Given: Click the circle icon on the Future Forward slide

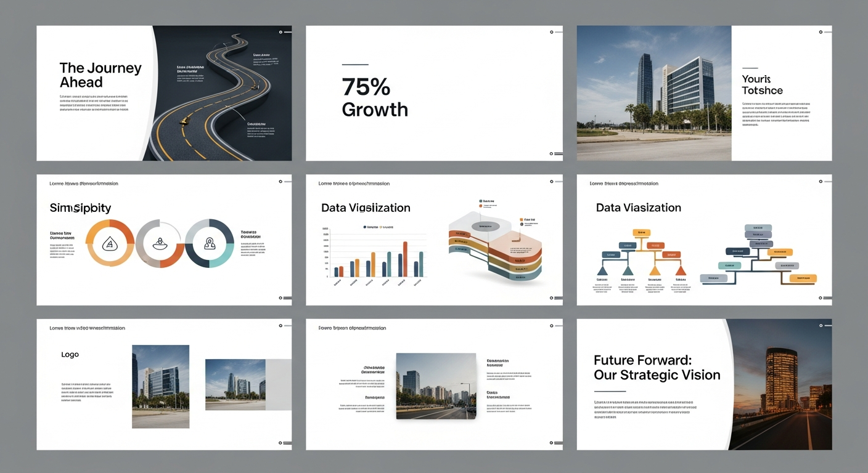Looking at the screenshot, I should coord(820,325).
